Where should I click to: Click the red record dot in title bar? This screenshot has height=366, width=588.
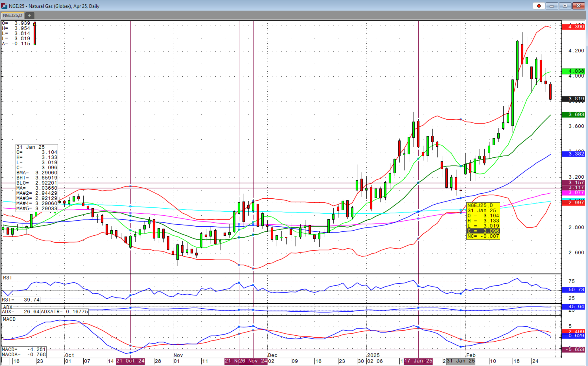pos(539,6)
